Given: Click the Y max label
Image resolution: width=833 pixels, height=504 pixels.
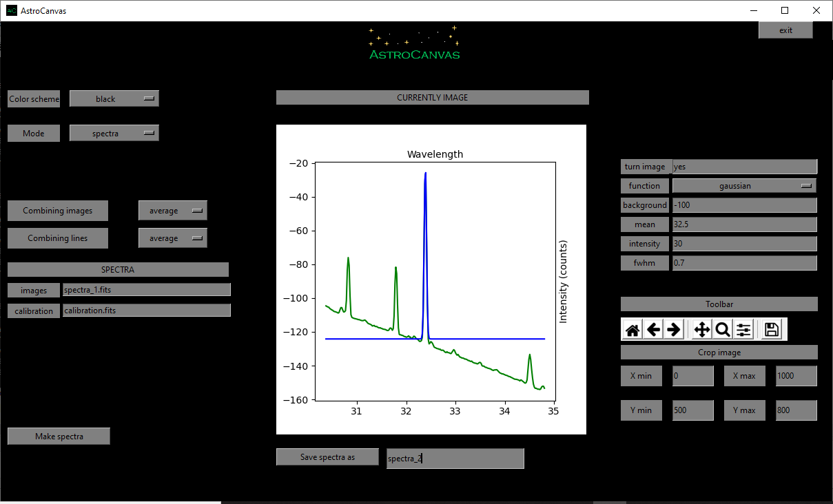Looking at the screenshot, I should click(745, 410).
